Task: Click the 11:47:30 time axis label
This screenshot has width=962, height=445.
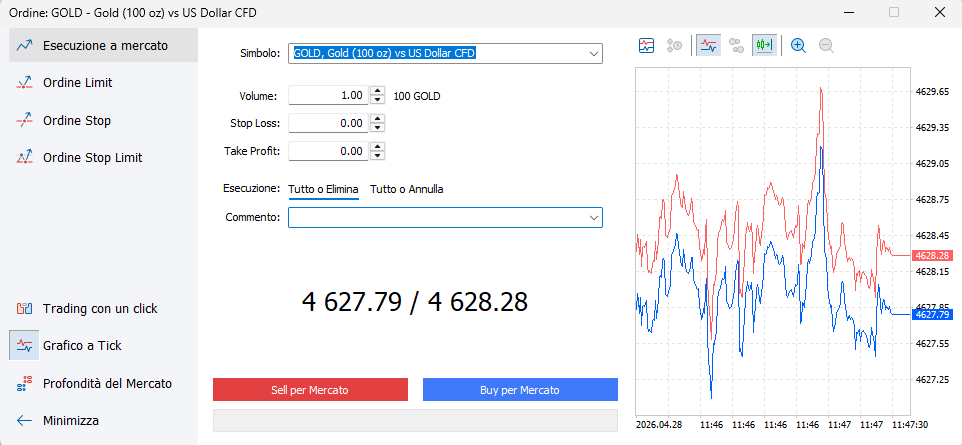Action: pyautogui.click(x=910, y=425)
